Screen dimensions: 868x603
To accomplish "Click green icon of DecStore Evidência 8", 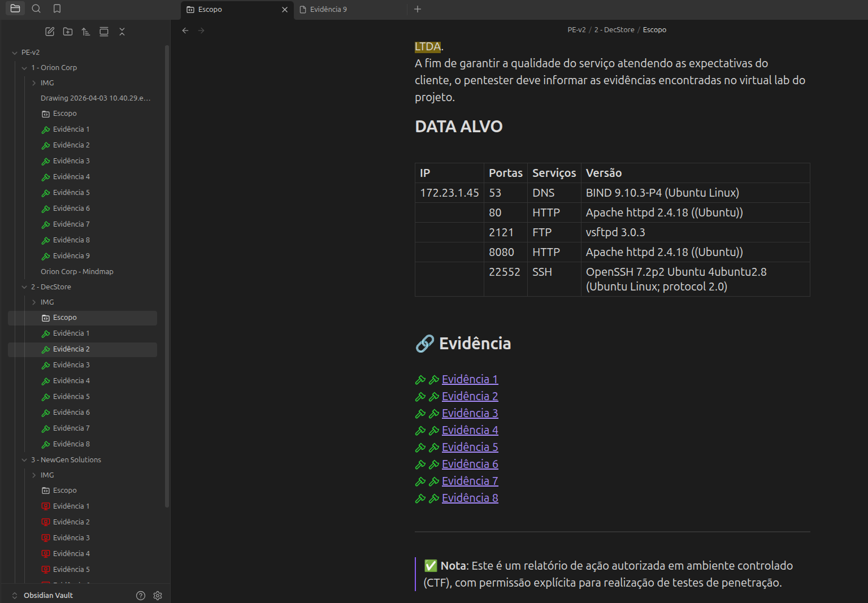I will pyautogui.click(x=46, y=445).
